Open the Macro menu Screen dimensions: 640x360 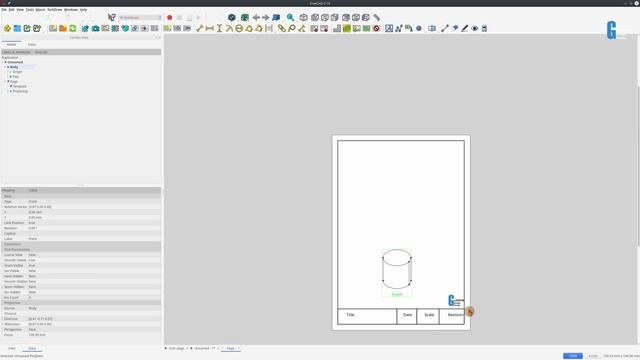click(40, 9)
